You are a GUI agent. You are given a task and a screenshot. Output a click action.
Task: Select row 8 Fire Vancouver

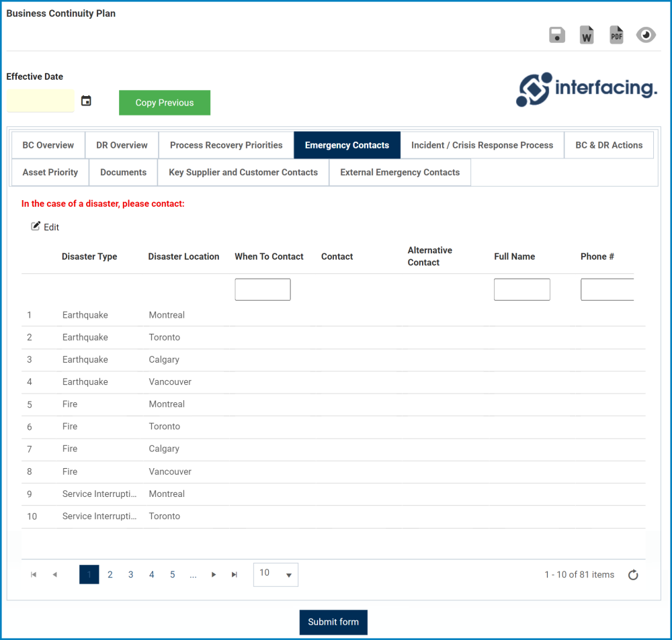click(333, 471)
